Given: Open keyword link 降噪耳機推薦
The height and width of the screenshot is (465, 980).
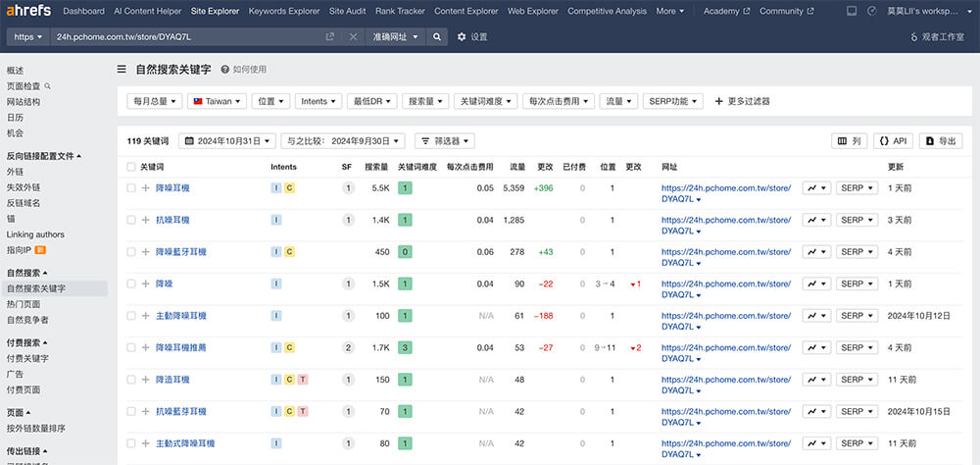Looking at the screenshot, I should pos(180,347).
